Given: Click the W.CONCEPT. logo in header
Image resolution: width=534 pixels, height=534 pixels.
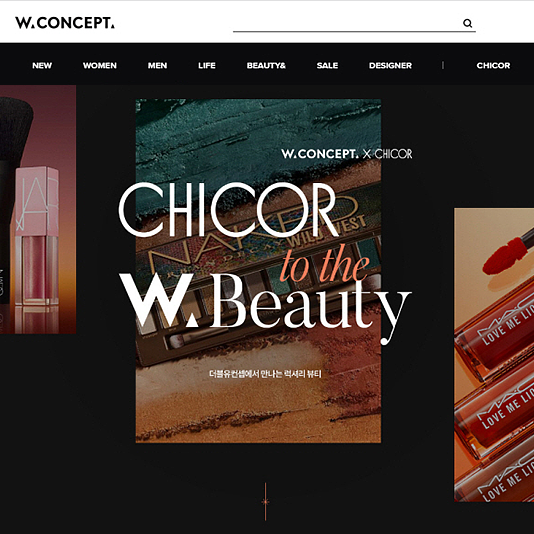Looking at the screenshot, I should tap(65, 23).
